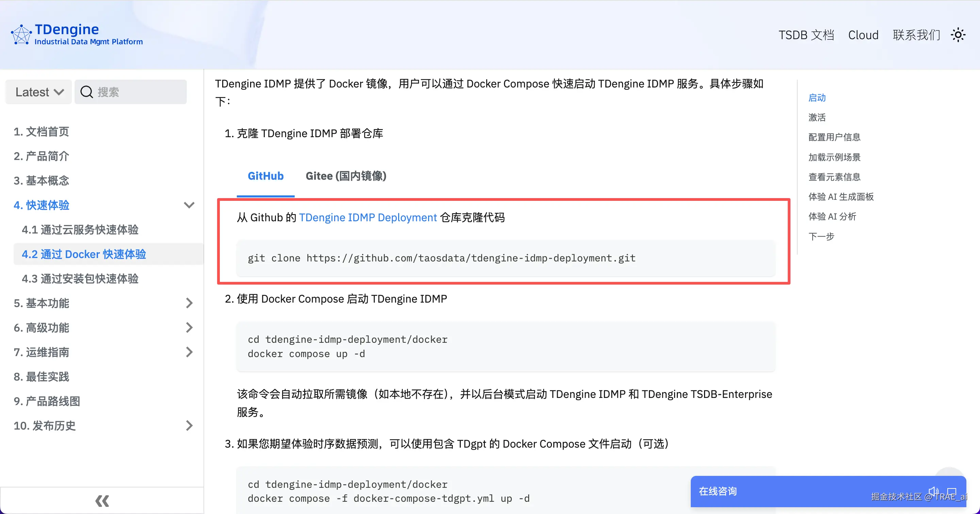Toggle light/dark theme sun icon
Viewport: 980px width, 514px height.
[x=958, y=35]
